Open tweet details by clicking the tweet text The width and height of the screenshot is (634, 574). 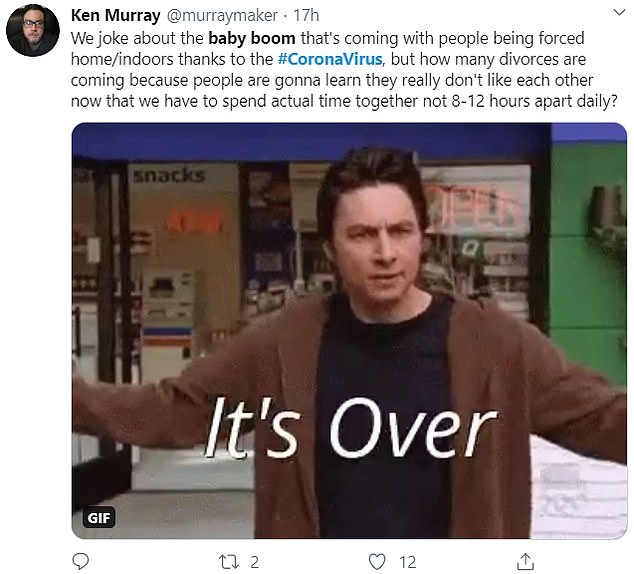coord(344,70)
